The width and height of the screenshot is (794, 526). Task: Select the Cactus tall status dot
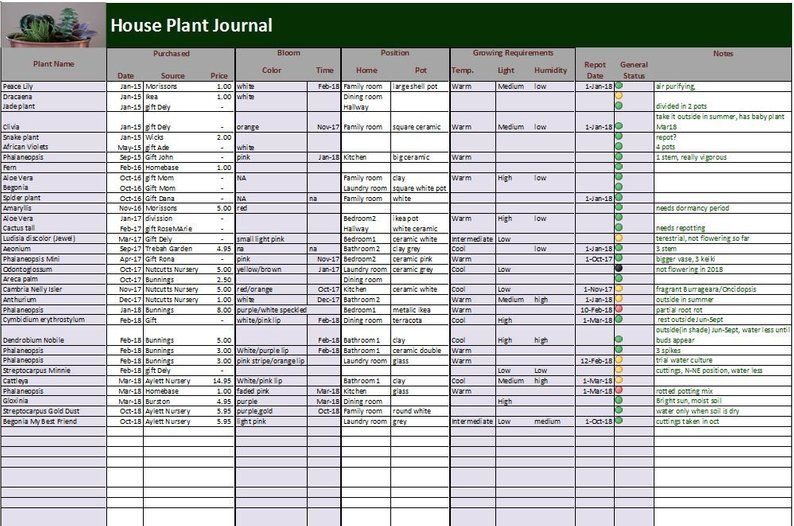(x=618, y=228)
